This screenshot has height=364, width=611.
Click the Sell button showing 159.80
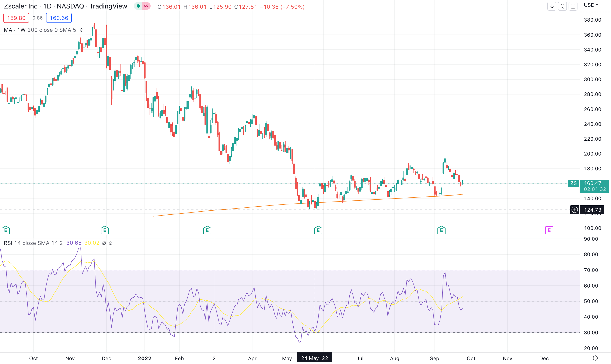pos(16,18)
